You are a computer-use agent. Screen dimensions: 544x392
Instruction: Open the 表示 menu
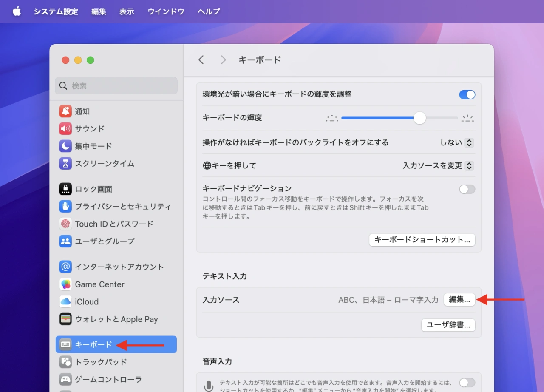click(x=127, y=11)
